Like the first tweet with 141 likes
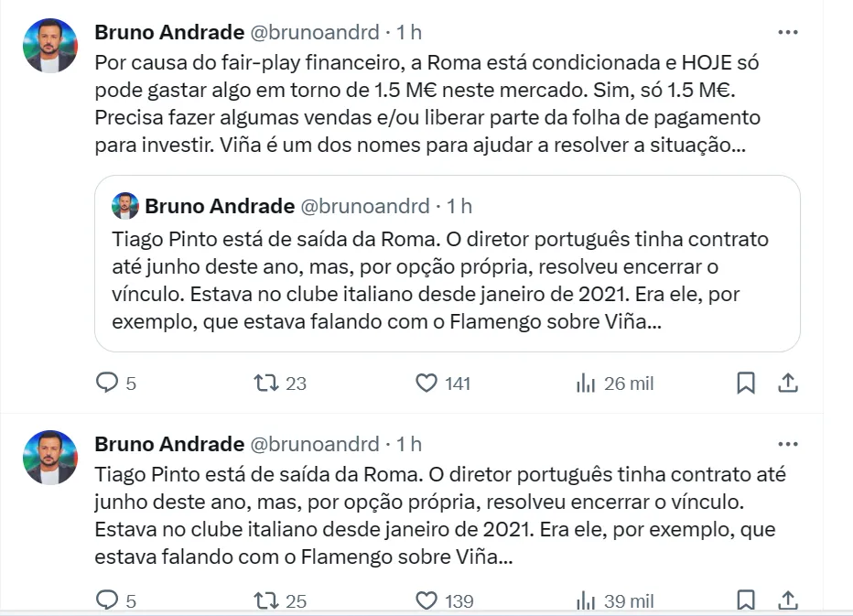The height and width of the screenshot is (616, 853). click(x=426, y=384)
